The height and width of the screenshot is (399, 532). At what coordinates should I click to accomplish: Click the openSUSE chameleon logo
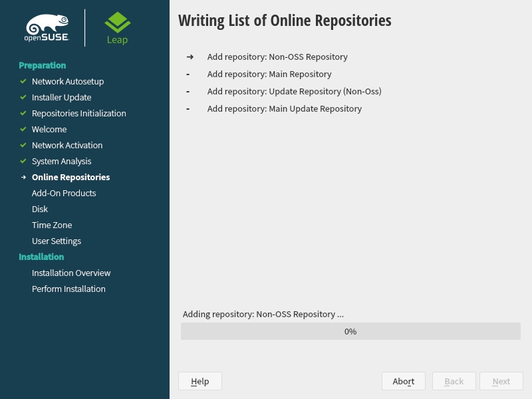[x=47, y=28]
